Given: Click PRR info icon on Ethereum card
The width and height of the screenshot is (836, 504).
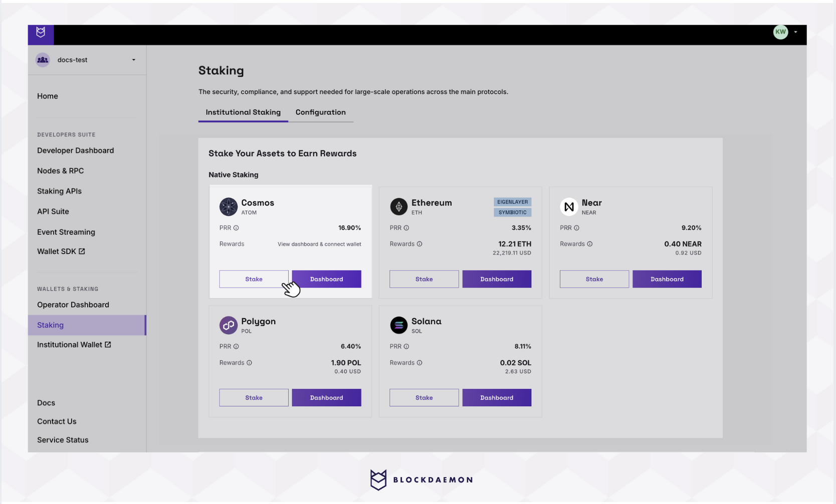Looking at the screenshot, I should (x=406, y=228).
